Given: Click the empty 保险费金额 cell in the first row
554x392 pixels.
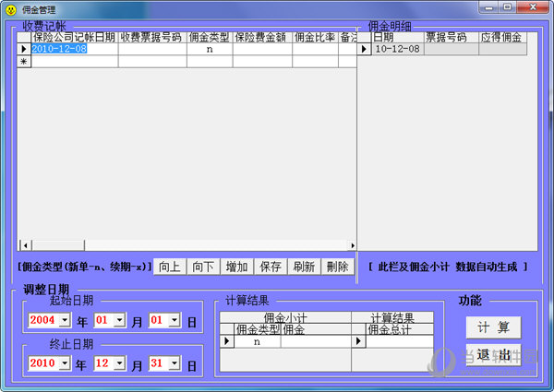Looking at the screenshot, I should 262,49.
